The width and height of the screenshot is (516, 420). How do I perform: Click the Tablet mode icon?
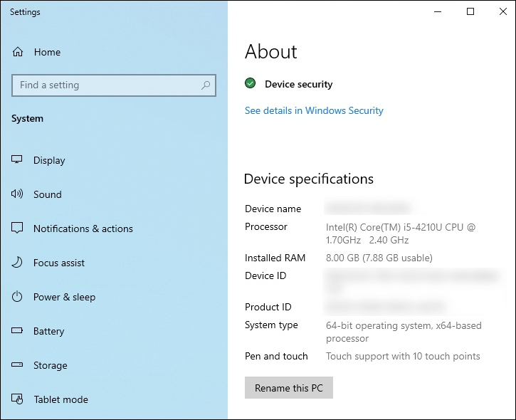[17, 399]
